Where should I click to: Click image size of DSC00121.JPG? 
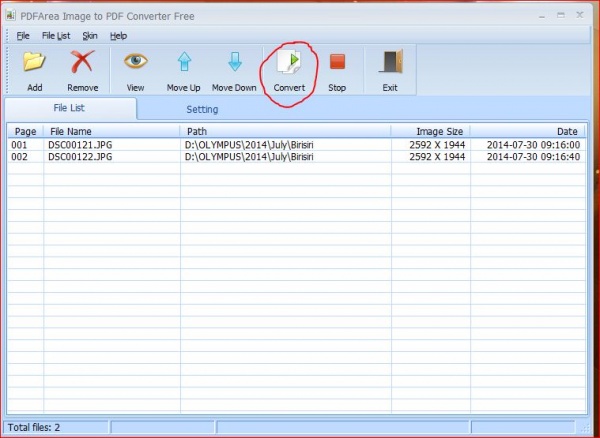(x=437, y=145)
